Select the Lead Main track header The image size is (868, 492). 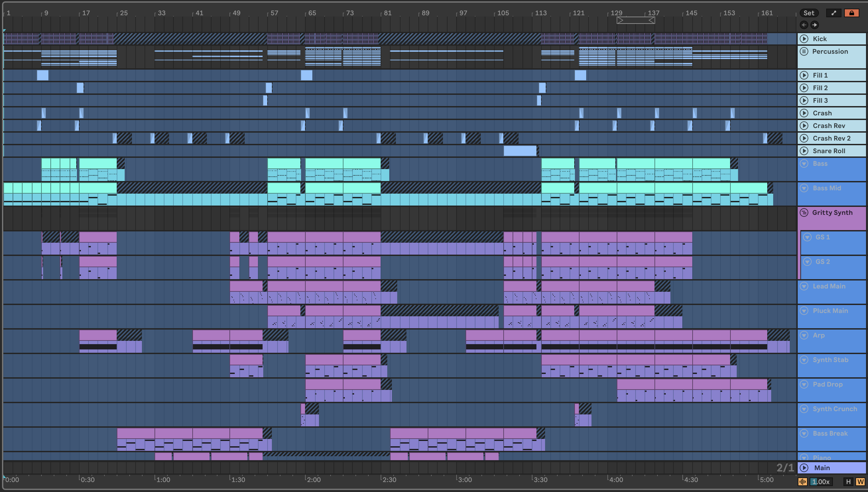pos(829,286)
